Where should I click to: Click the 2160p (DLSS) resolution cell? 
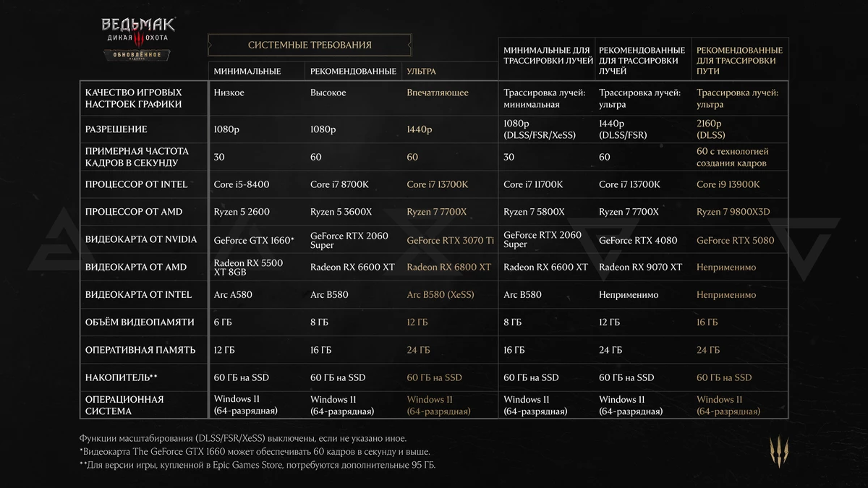pyautogui.click(x=712, y=129)
